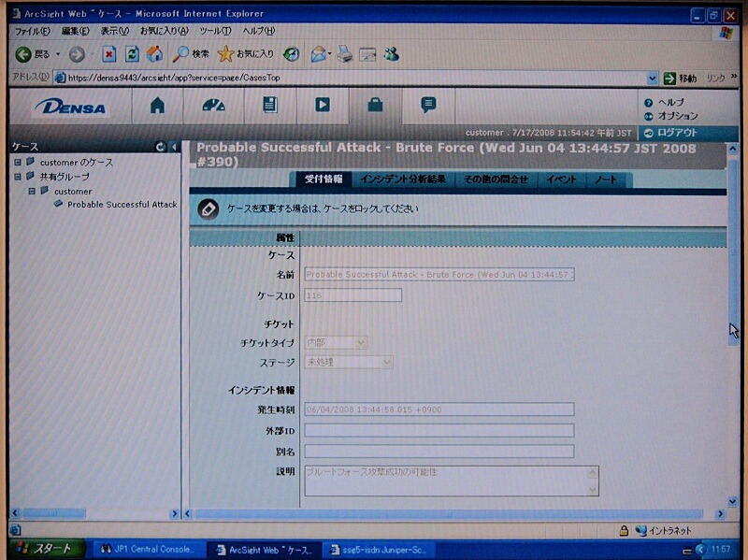
Task: Open the ステージ dropdown
Action: pos(349,362)
